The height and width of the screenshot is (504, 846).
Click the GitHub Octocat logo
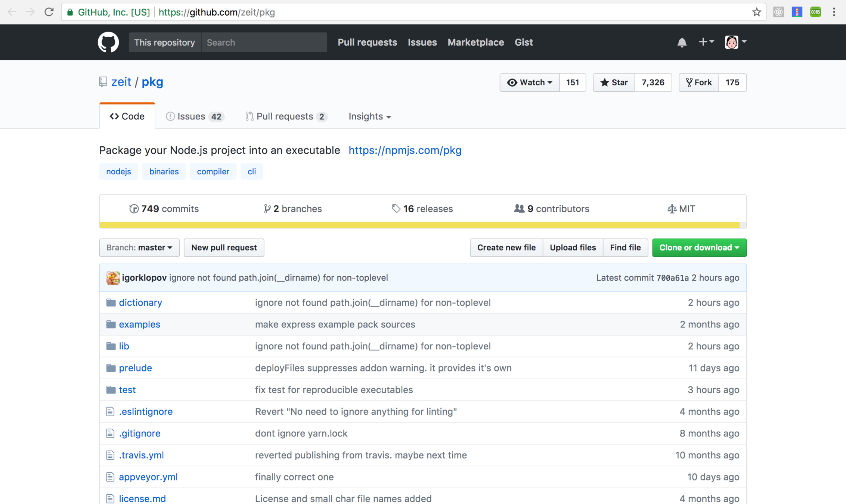(108, 42)
